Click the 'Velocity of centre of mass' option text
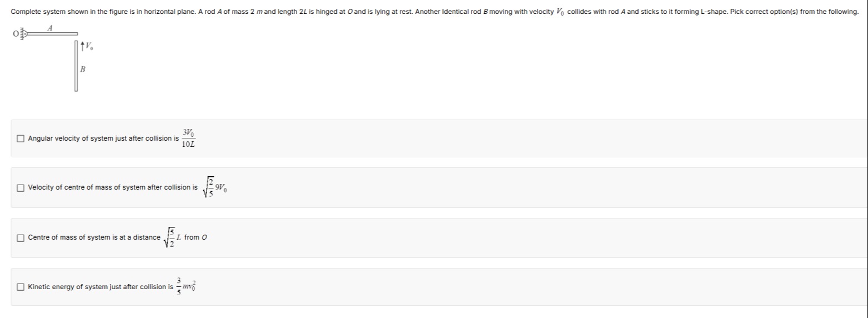 pos(113,188)
